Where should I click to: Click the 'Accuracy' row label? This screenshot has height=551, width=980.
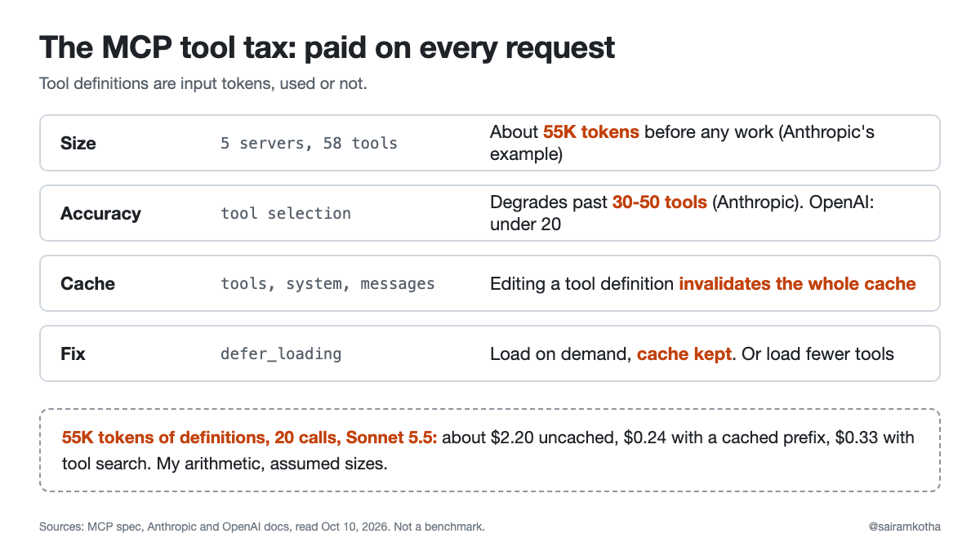pyautogui.click(x=100, y=213)
